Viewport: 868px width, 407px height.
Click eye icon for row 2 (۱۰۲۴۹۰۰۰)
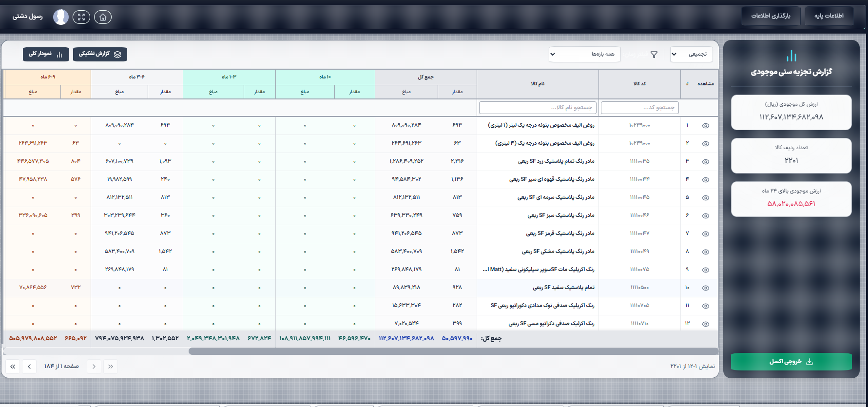pyautogui.click(x=705, y=144)
